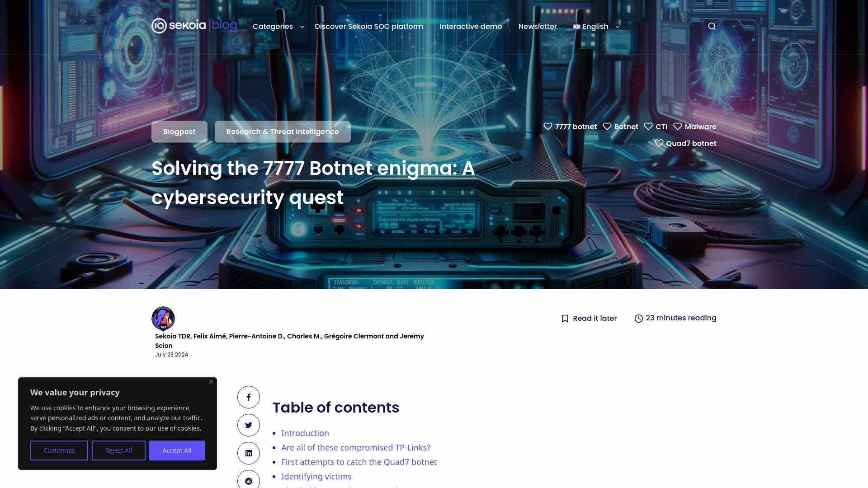868x488 pixels.
Task: Click the fourth social share icon
Action: 249,481
